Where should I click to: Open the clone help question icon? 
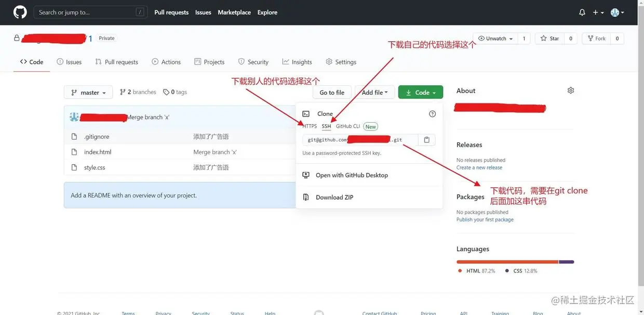pyautogui.click(x=432, y=114)
